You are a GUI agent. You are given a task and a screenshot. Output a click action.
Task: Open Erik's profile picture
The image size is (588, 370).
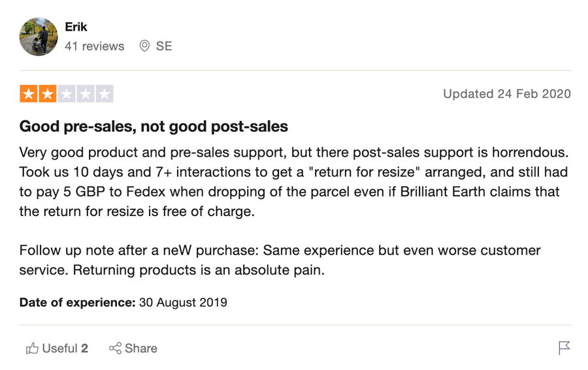click(39, 37)
